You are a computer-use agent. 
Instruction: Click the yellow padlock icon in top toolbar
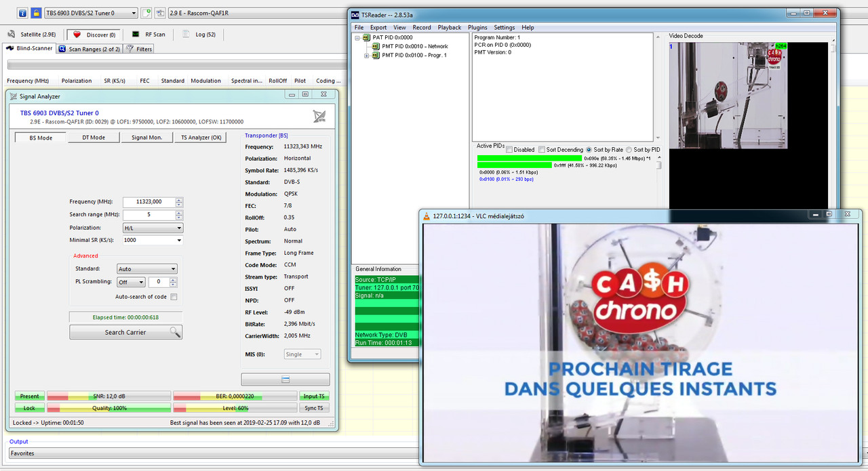36,13
